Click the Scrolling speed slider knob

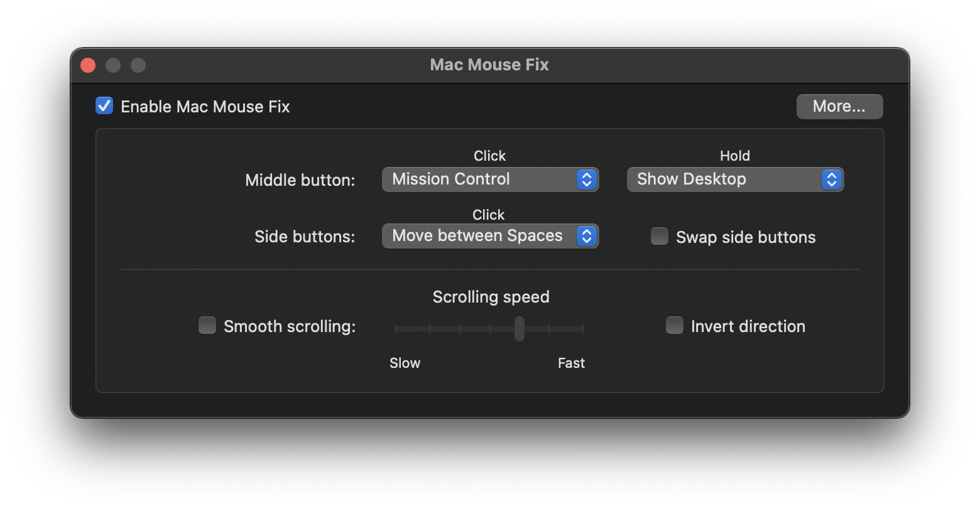pyautogui.click(x=520, y=328)
